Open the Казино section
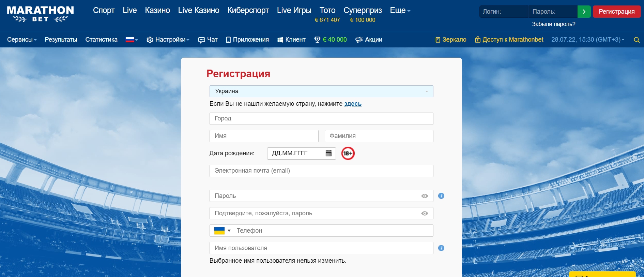 pyautogui.click(x=157, y=11)
